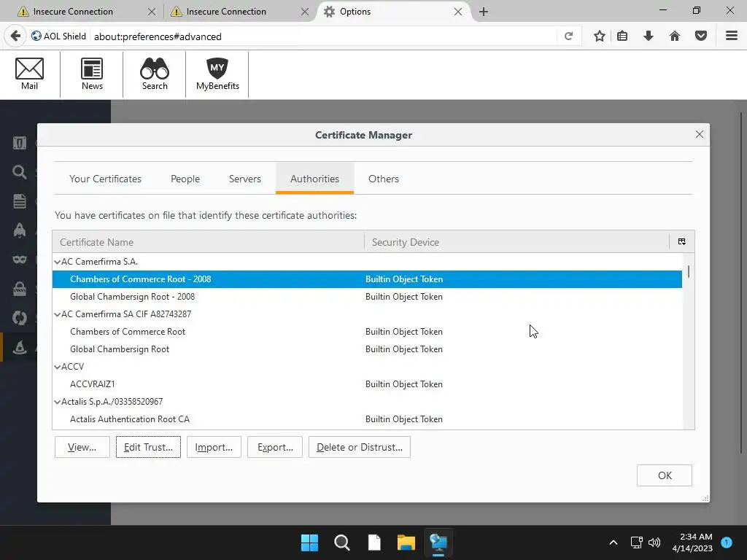The image size is (747, 560).
Task: Click the browser back arrow button
Action: tap(15, 36)
